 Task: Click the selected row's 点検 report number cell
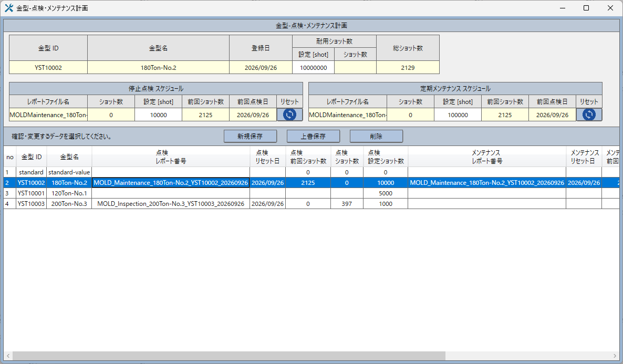[x=171, y=183]
